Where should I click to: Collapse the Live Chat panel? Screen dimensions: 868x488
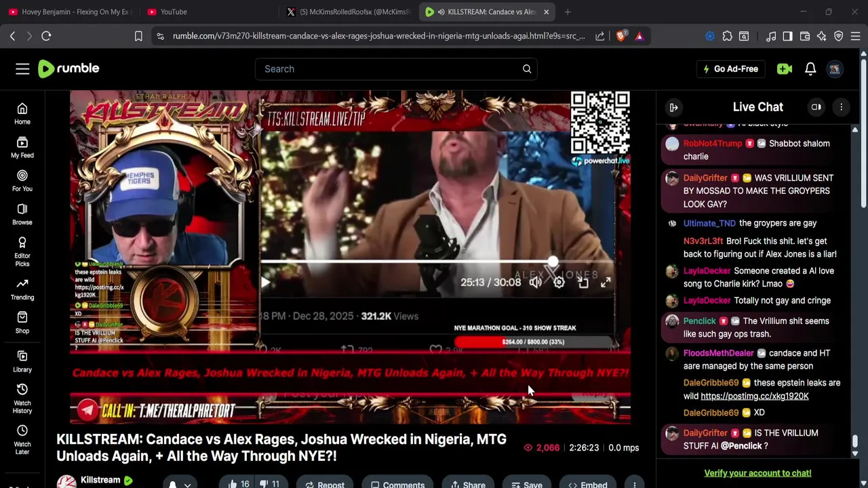674,107
